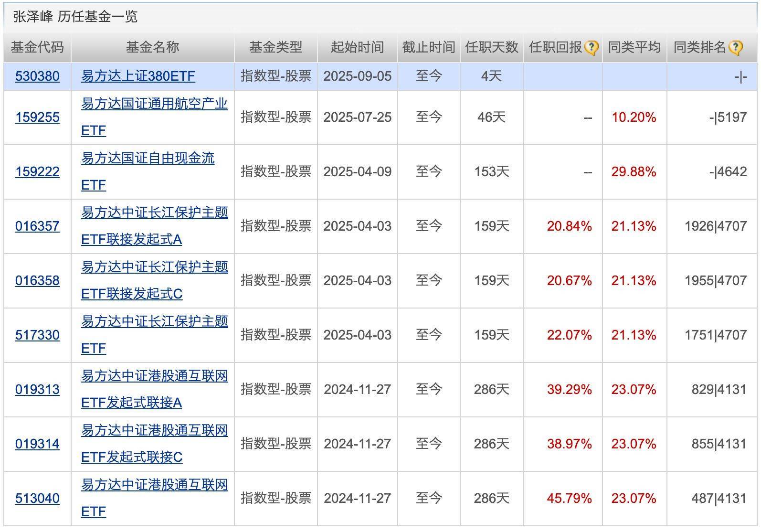Click the 张泽峰 历任基金一览 title
761x532 pixels.
75,17
